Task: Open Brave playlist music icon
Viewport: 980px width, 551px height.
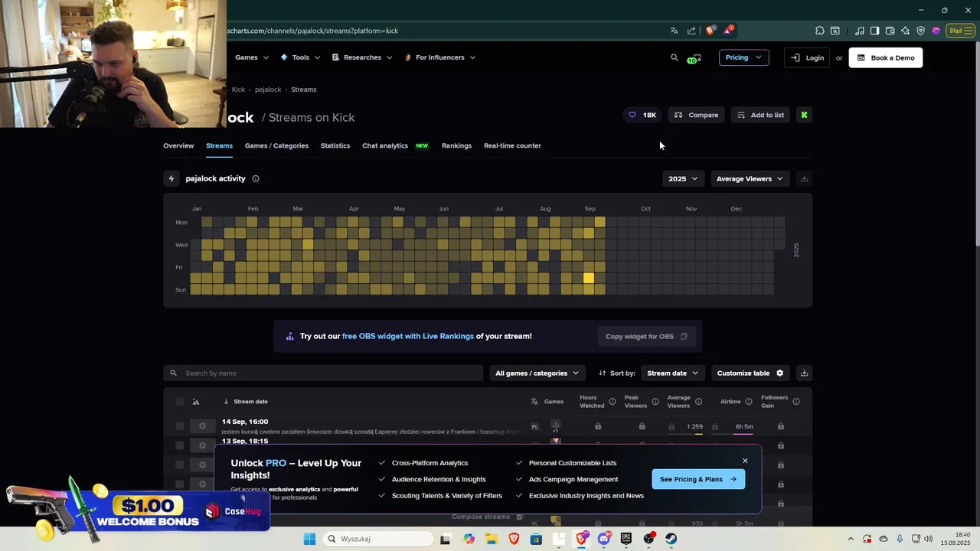Action: click(860, 31)
